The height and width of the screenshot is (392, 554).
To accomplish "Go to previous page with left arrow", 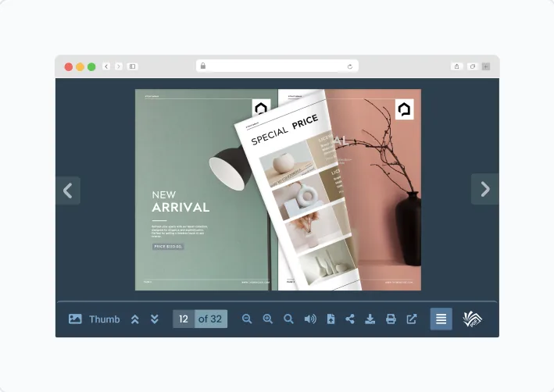I will 68,191.
